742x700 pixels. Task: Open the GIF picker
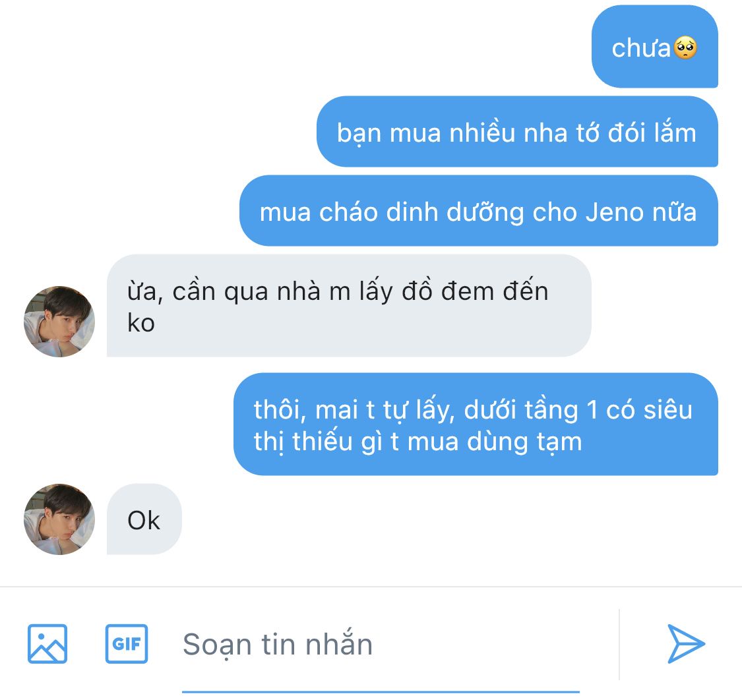pyautogui.click(x=127, y=643)
